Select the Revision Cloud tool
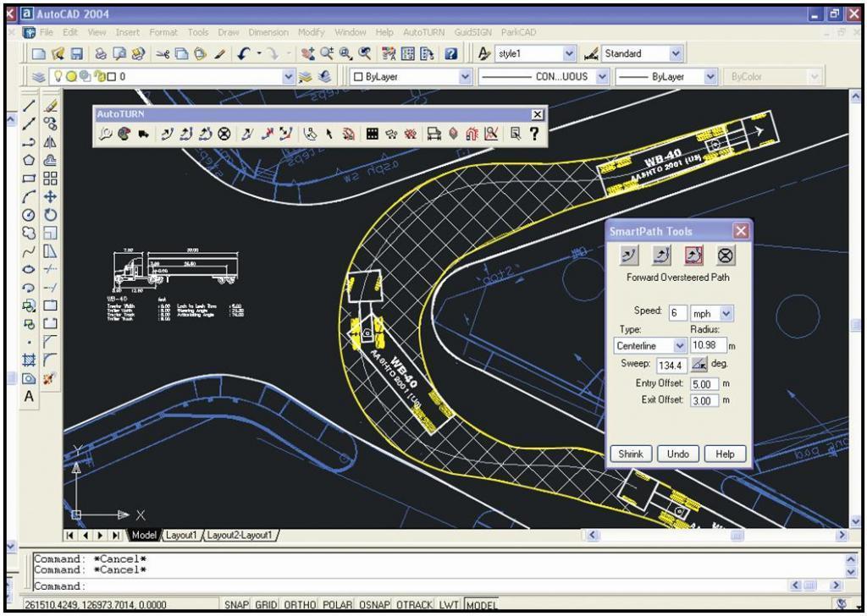The height and width of the screenshot is (616, 867). click(30, 234)
